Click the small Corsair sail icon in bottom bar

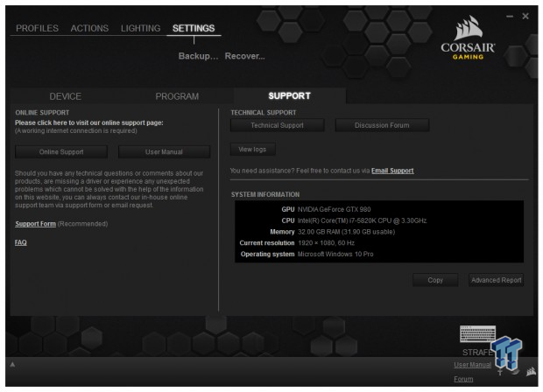(531, 372)
